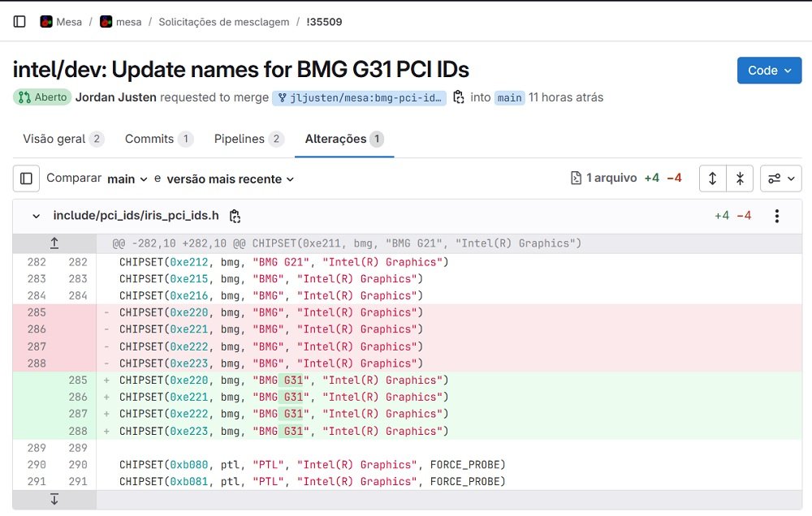
Task: Switch to the Visão geral tab
Action: point(63,139)
